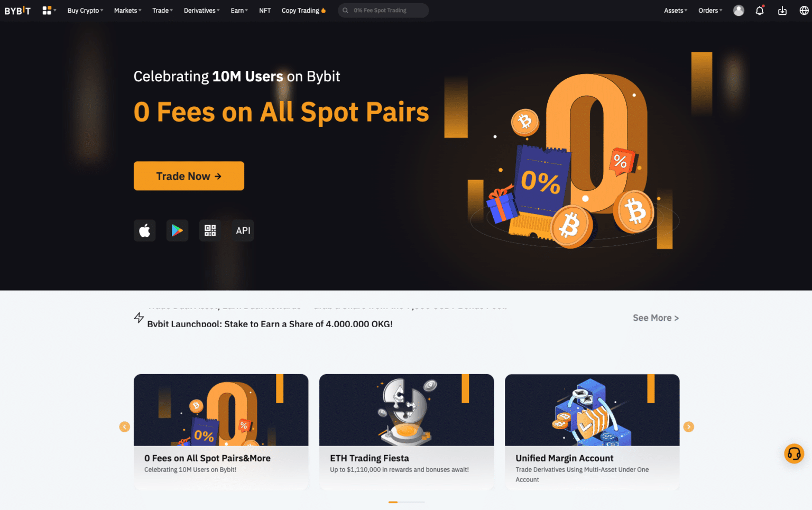The image size is (812, 510).
Task: Click the See More announcements link
Action: tap(656, 318)
